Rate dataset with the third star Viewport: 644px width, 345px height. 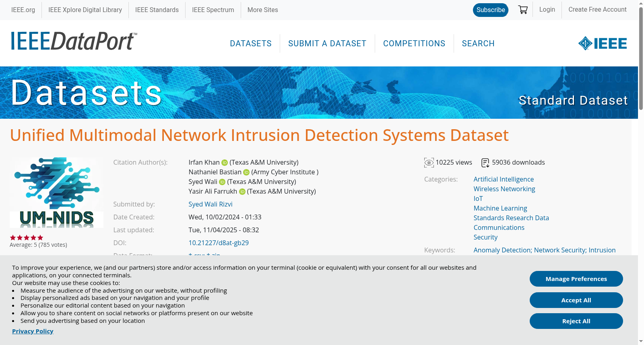point(27,238)
